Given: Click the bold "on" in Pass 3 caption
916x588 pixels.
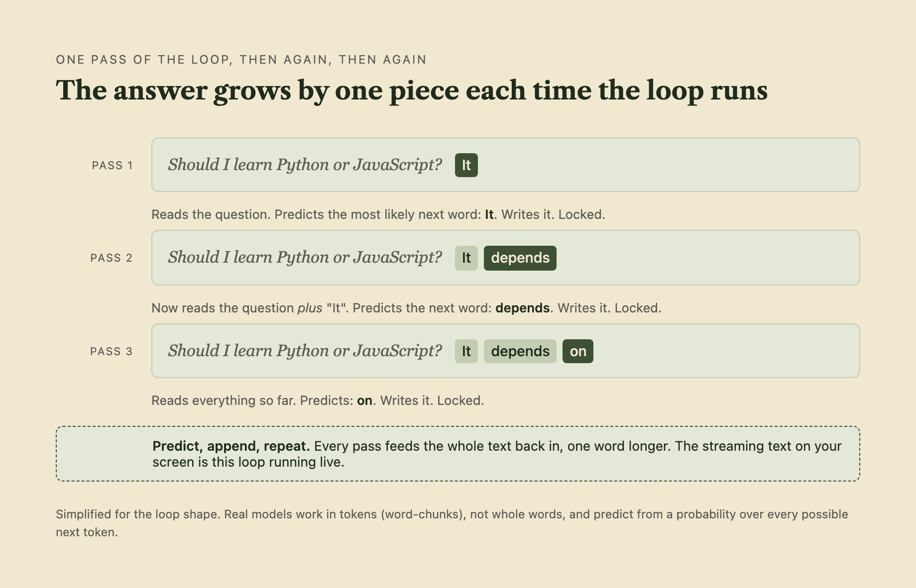Looking at the screenshot, I should (x=364, y=401).
